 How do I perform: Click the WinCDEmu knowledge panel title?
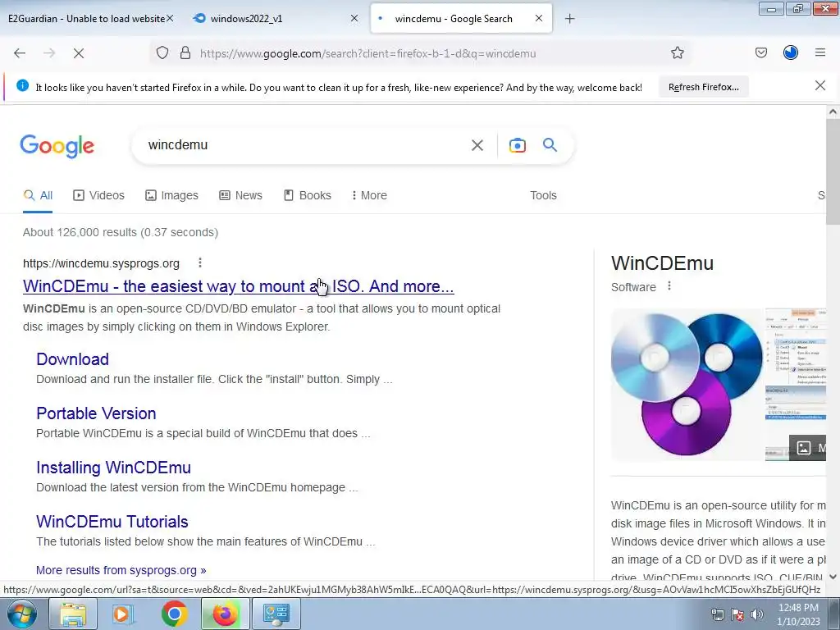[x=662, y=263]
